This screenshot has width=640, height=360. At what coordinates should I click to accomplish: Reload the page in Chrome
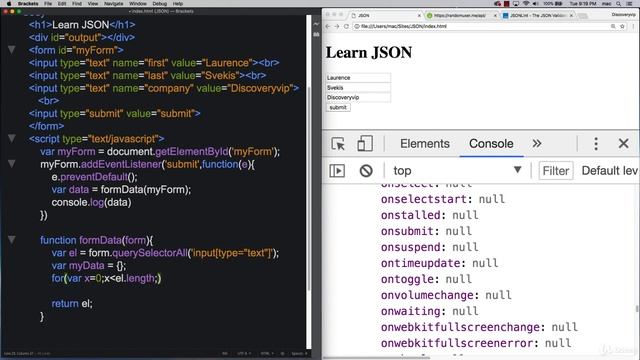pyautogui.click(x=346, y=26)
